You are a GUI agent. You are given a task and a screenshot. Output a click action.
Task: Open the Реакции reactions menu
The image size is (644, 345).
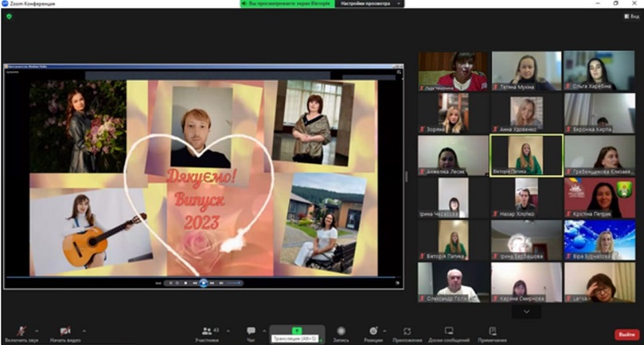[373, 335]
